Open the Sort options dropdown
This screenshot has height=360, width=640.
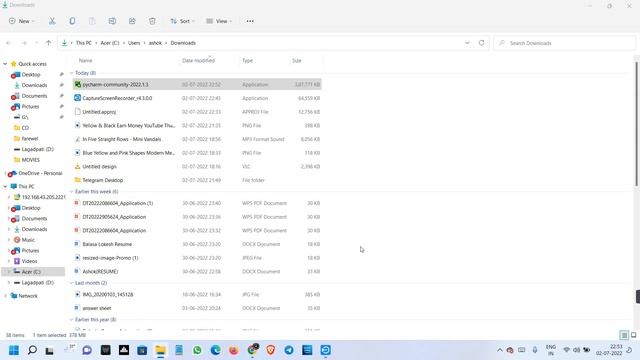pos(182,21)
